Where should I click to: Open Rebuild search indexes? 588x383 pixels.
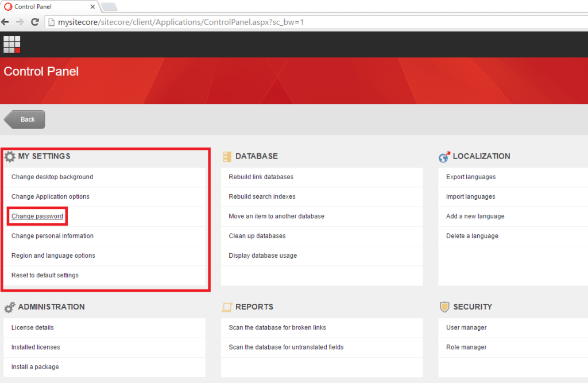click(262, 196)
